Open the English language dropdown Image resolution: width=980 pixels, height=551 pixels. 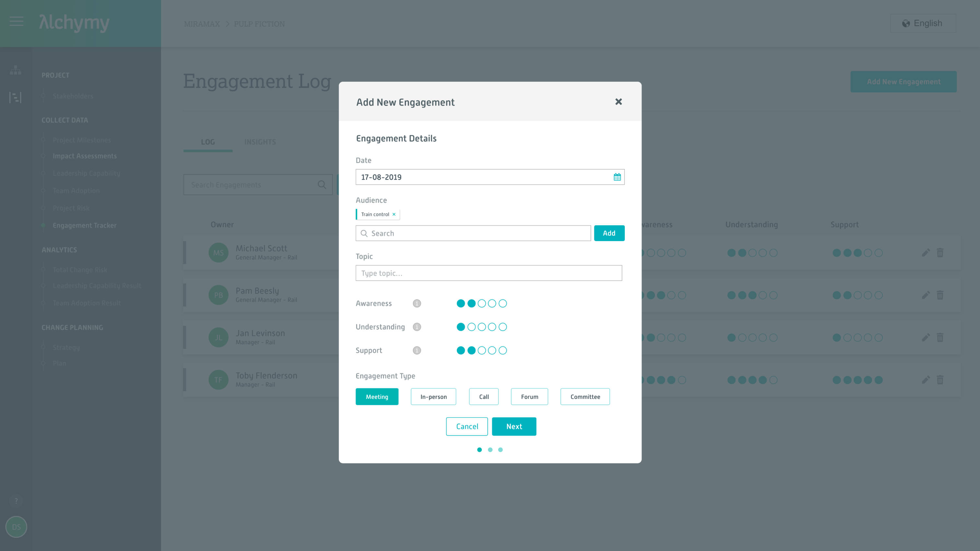tap(923, 23)
